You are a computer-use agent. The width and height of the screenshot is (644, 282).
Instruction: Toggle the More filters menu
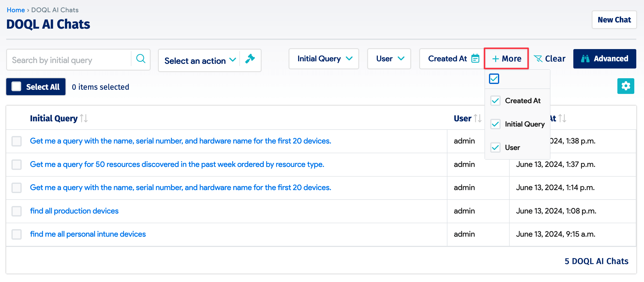click(506, 59)
